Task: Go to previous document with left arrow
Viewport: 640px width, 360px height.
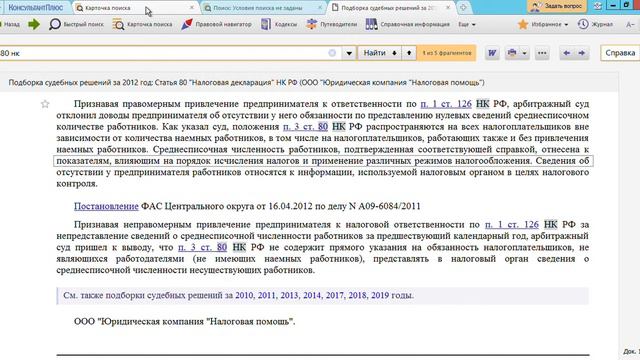Action: (x=567, y=53)
